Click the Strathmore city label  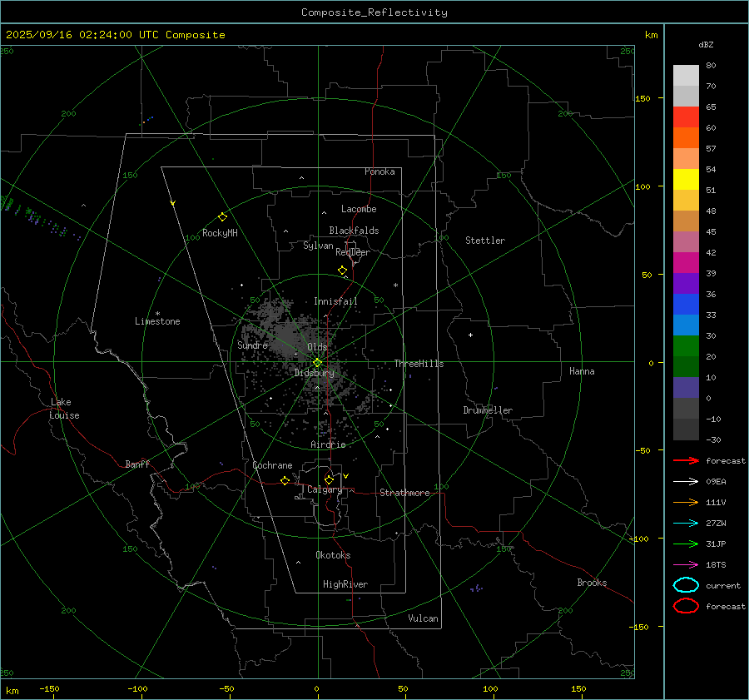[404, 493]
